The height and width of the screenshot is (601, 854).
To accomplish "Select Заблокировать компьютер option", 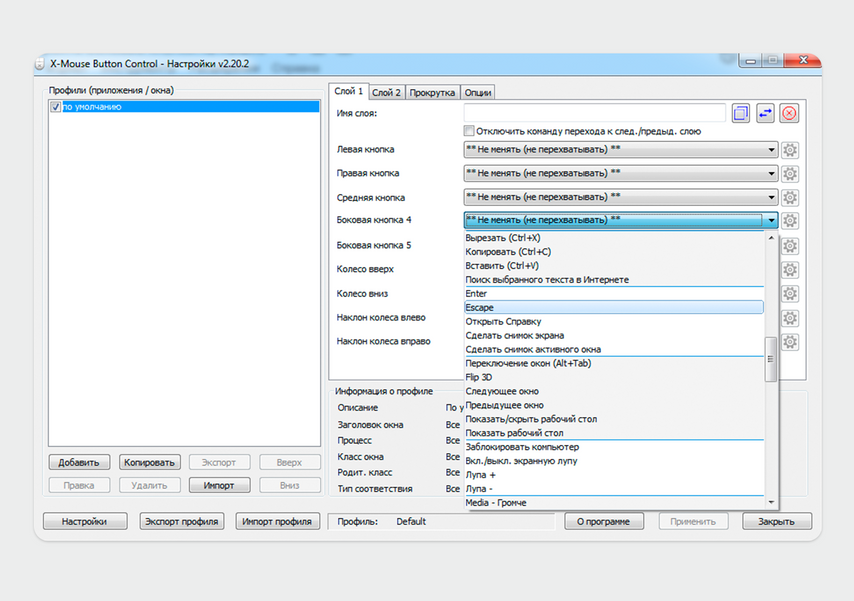I will pos(614,447).
